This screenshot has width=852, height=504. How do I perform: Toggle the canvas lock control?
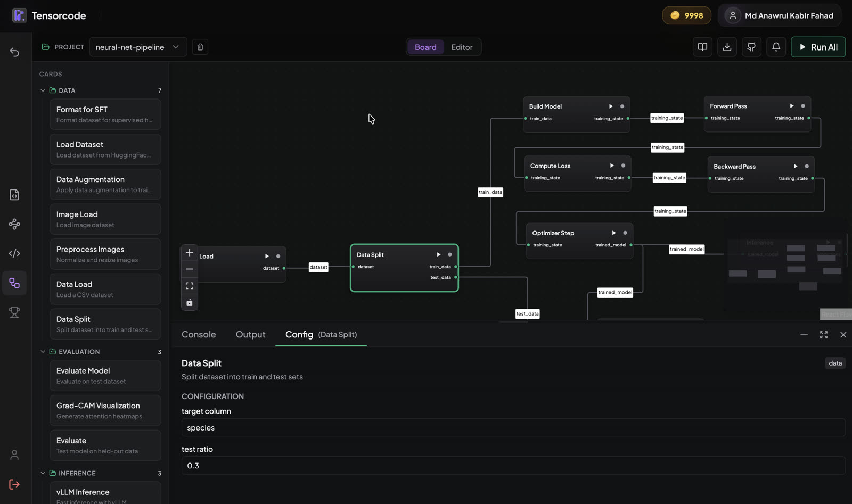point(190,302)
